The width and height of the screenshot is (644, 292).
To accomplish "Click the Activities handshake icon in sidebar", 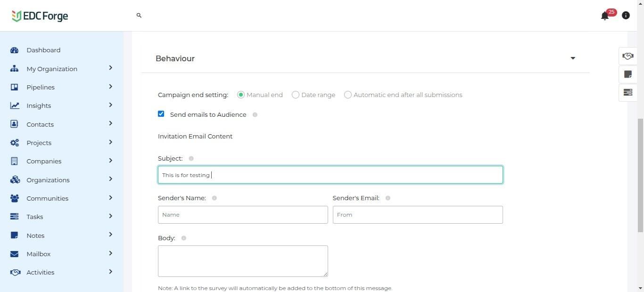I will [15, 272].
